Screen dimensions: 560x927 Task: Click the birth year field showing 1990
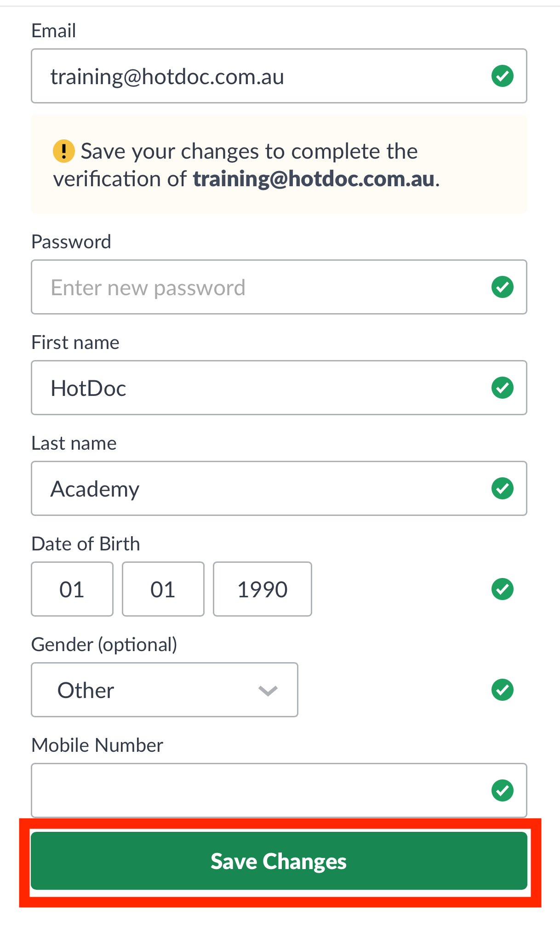pos(263,589)
